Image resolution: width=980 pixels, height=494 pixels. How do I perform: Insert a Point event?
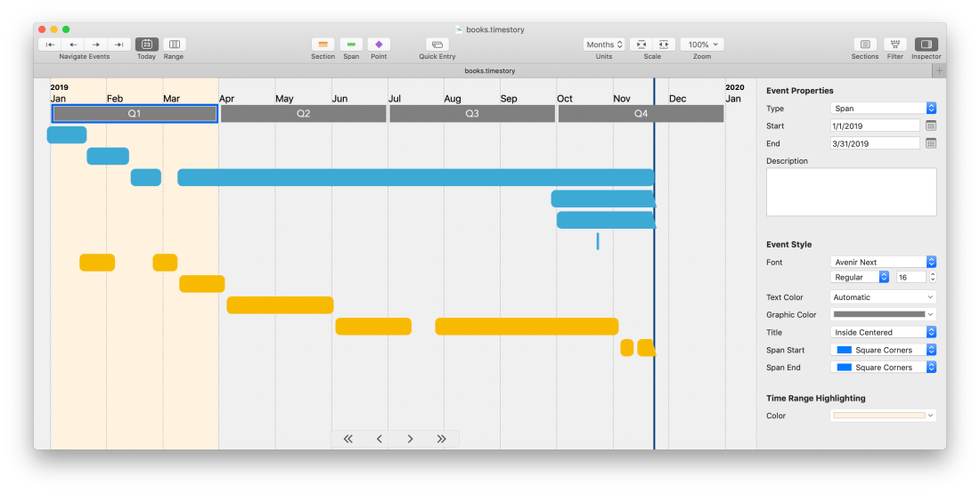379,44
